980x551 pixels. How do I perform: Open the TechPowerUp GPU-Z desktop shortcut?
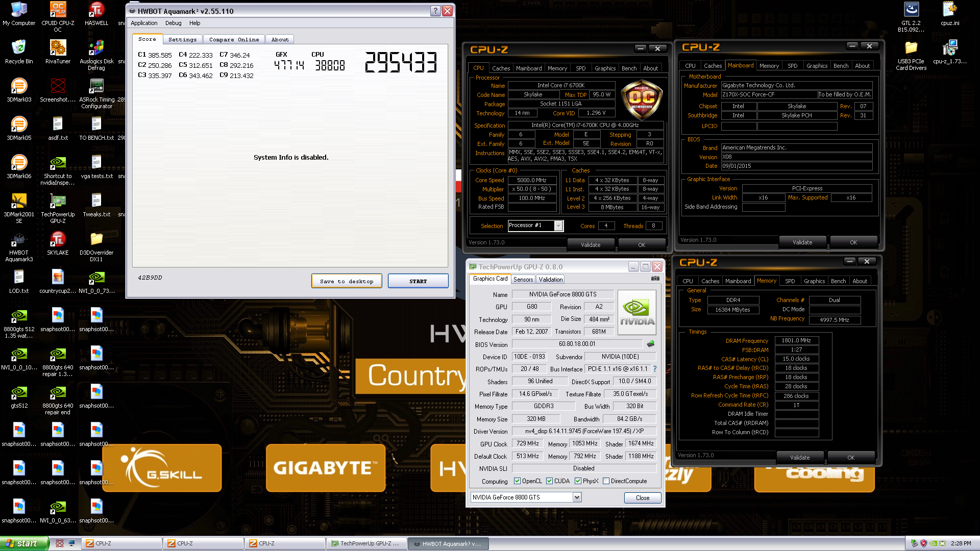58,208
